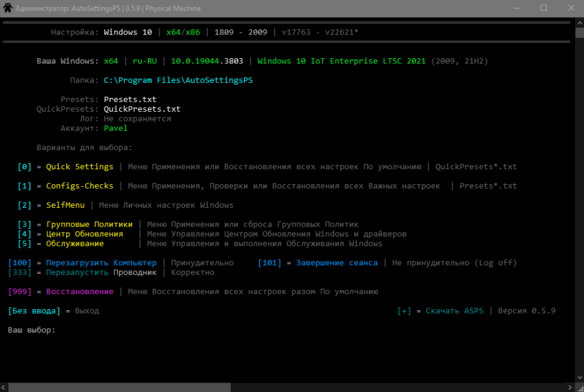Click 'Обслуживание' menu option
This screenshot has width=584, height=392.
click(75, 244)
